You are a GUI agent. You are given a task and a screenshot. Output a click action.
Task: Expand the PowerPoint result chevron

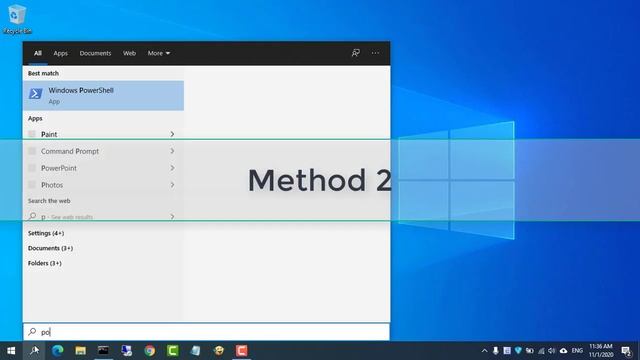click(172, 168)
